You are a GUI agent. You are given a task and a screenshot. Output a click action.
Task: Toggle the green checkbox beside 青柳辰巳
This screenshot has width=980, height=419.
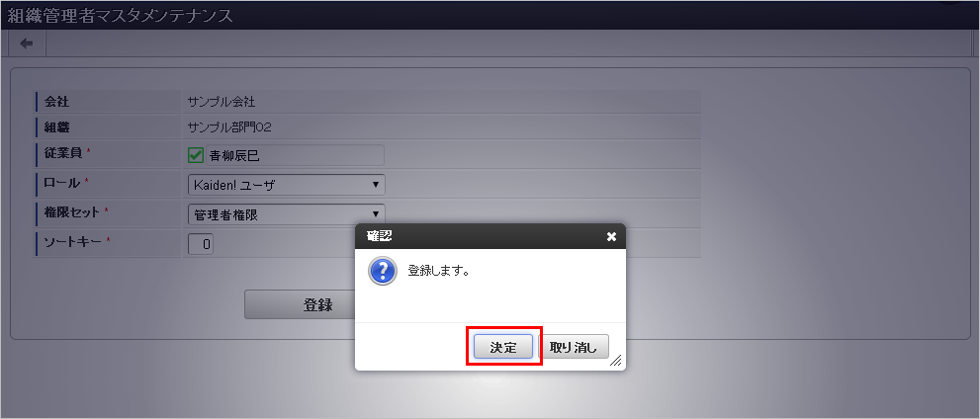pos(196,155)
